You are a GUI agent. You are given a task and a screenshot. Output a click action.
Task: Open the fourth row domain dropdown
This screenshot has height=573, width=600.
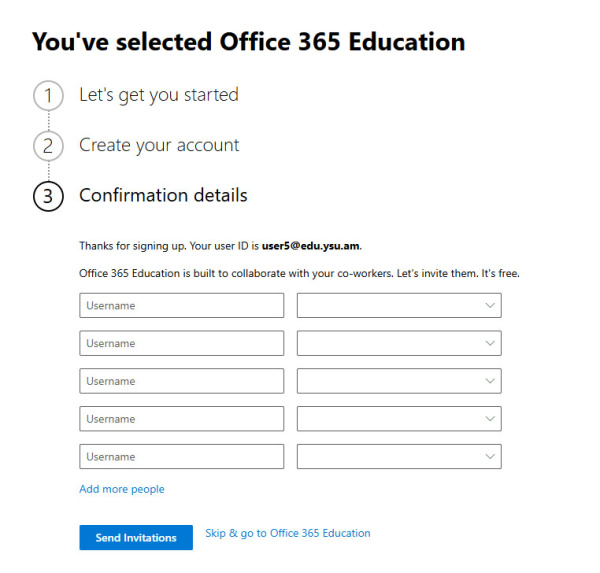tap(399, 419)
